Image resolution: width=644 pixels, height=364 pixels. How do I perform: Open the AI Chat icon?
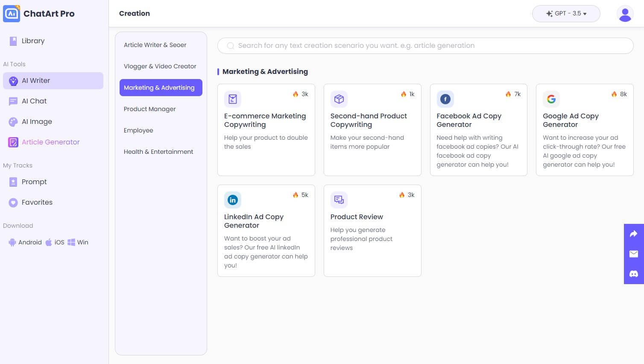coord(13,101)
